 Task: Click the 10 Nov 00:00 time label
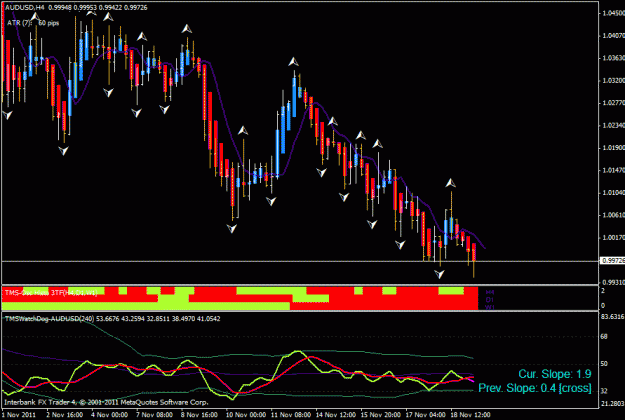(x=244, y=415)
